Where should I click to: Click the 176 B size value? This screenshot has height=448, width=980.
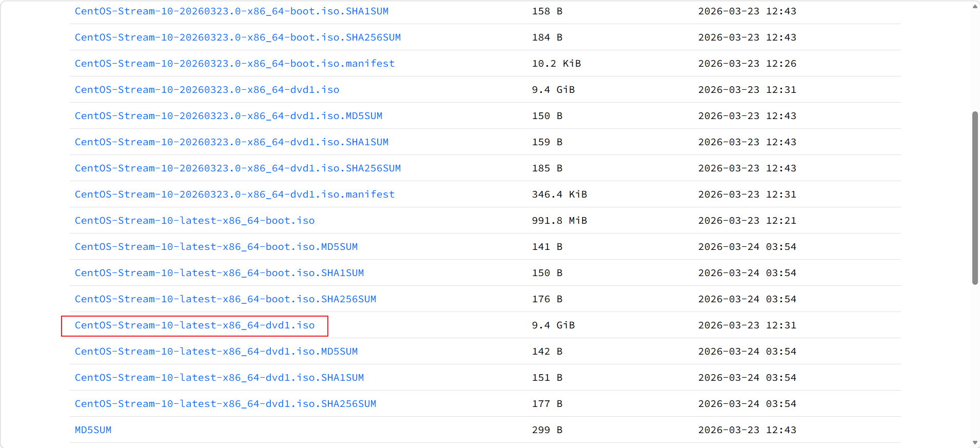coord(547,299)
